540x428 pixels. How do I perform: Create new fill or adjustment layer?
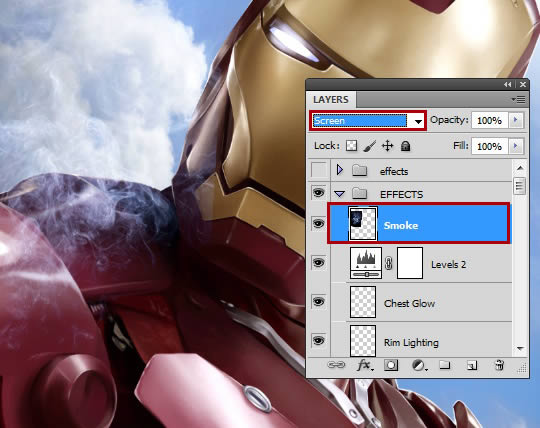pyautogui.click(x=419, y=365)
